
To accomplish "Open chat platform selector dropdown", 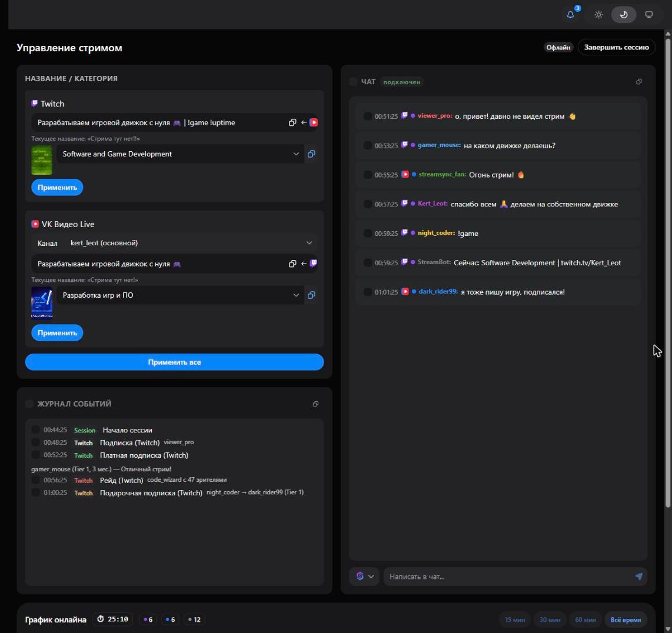I will 364,577.
